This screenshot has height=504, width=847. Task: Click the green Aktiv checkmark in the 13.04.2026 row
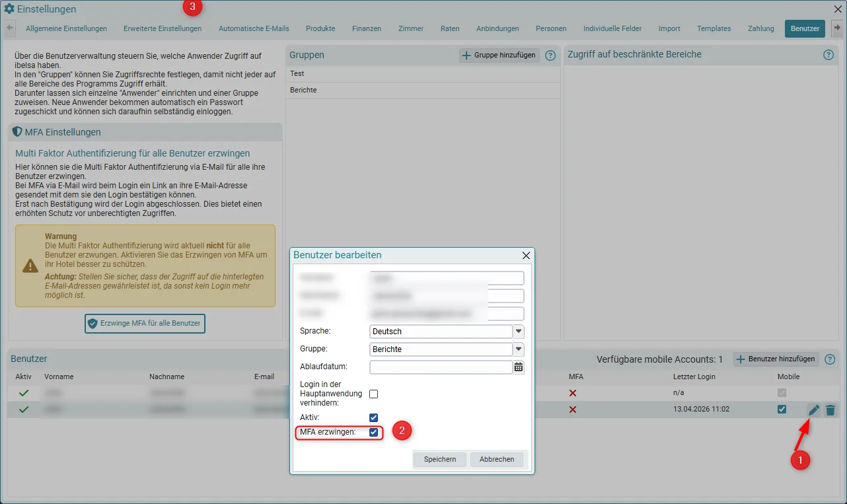pos(24,410)
